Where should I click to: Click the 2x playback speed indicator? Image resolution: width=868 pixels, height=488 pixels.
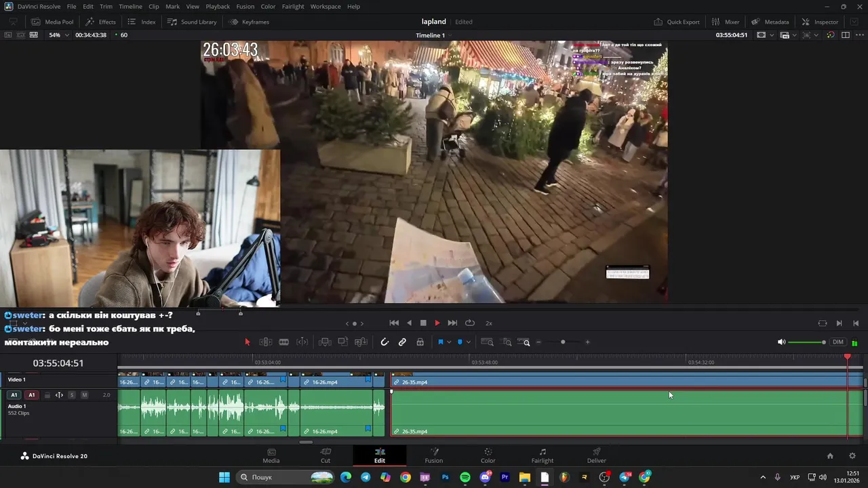(488, 323)
